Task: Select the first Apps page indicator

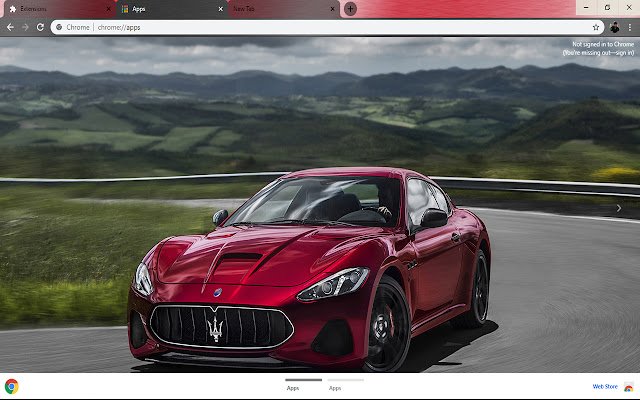Action: tap(303, 384)
